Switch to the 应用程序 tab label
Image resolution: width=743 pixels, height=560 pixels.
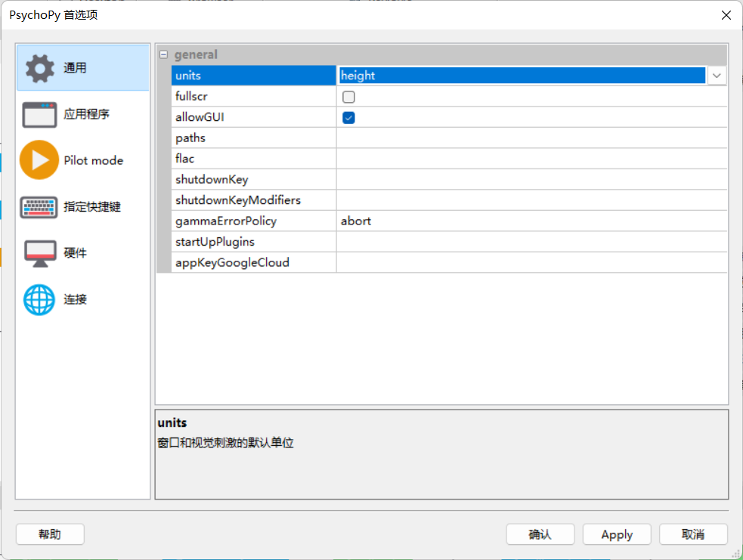coord(87,114)
